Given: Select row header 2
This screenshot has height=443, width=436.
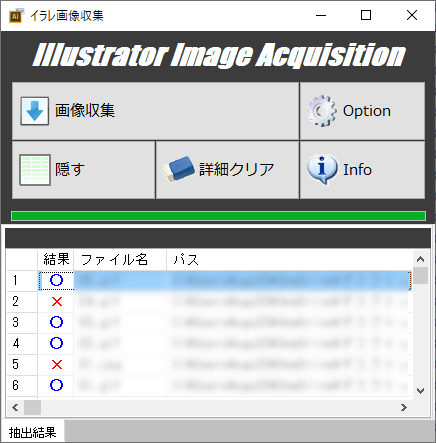Looking at the screenshot, I should coord(22,302).
